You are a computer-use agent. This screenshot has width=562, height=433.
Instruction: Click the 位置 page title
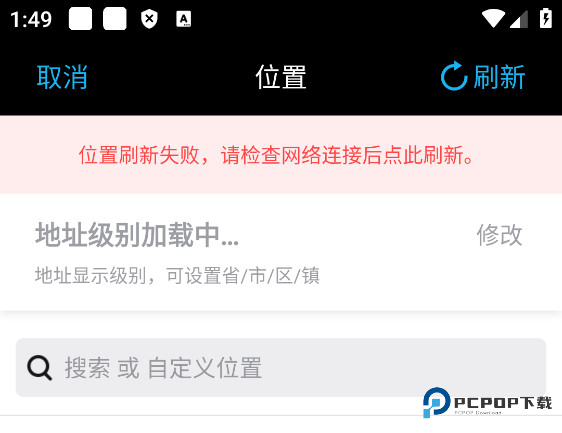(281, 77)
